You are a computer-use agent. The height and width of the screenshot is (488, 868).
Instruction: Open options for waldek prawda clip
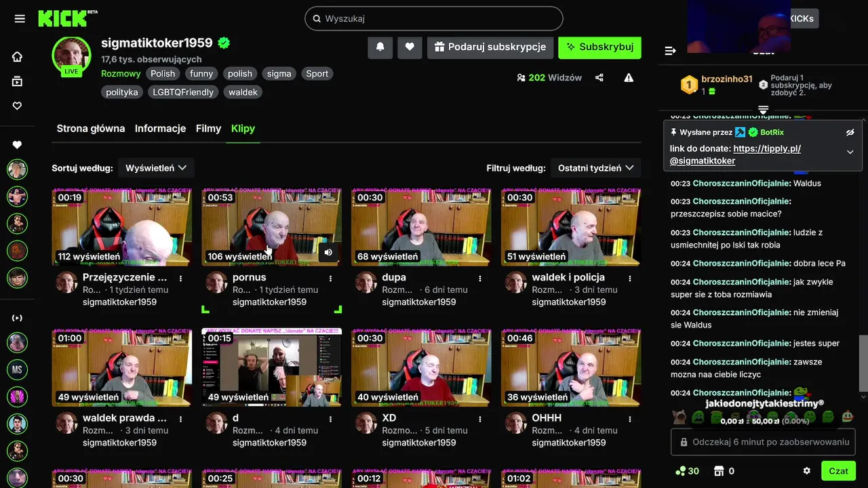[180, 419]
